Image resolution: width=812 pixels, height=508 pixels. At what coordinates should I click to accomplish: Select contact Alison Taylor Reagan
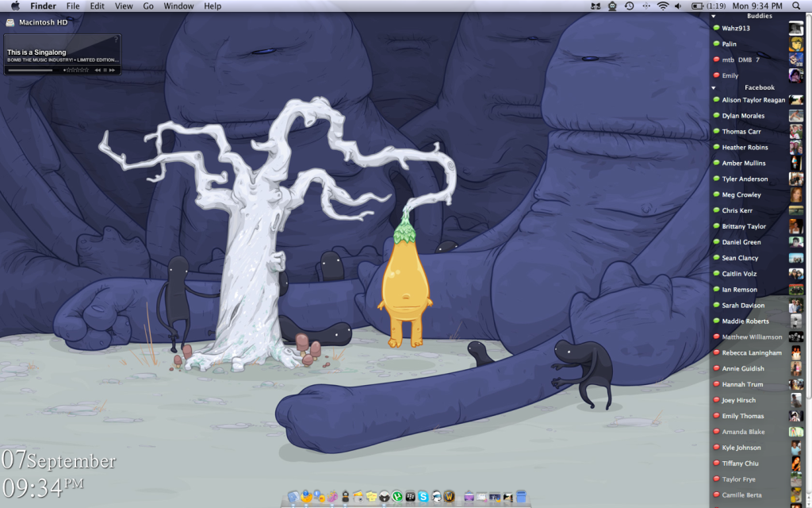coord(757,100)
